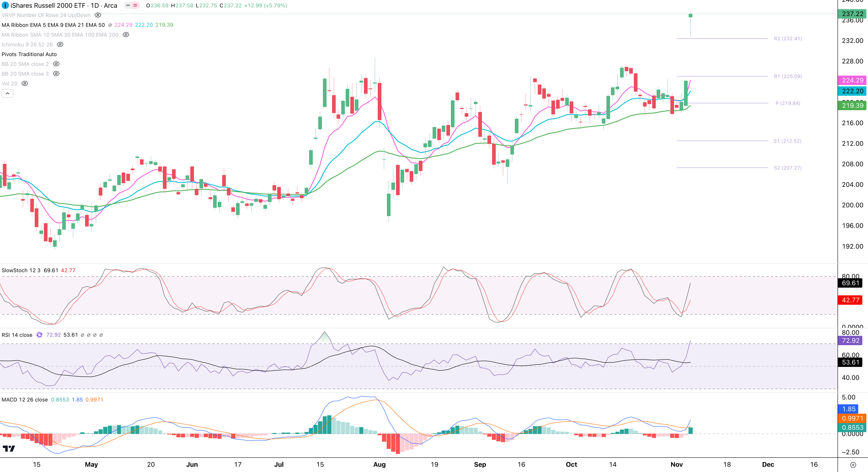The width and height of the screenshot is (868, 472).
Task: Click the blue info symbol icon
Action: coord(5,5)
